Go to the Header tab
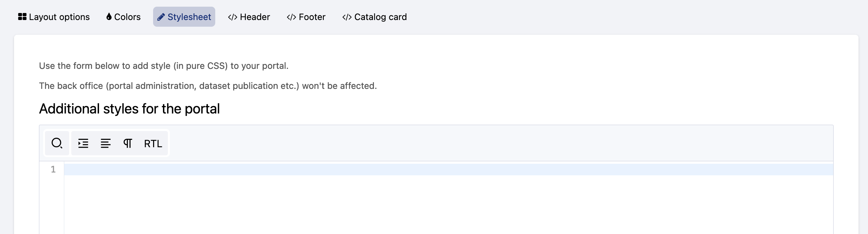This screenshot has width=868, height=234. point(255,17)
